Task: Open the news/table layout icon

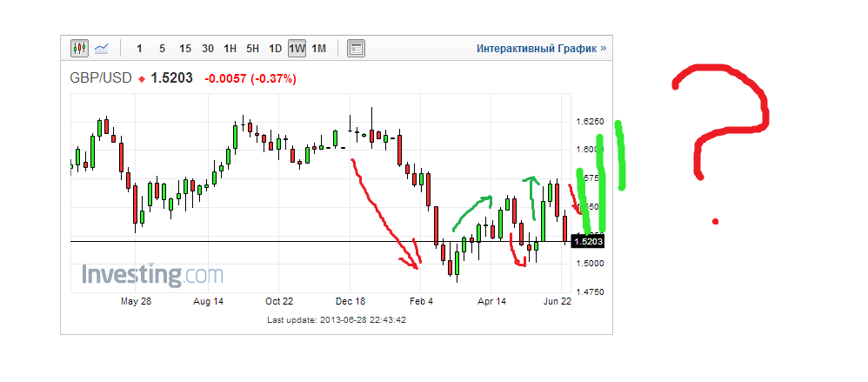Action: coord(356,49)
